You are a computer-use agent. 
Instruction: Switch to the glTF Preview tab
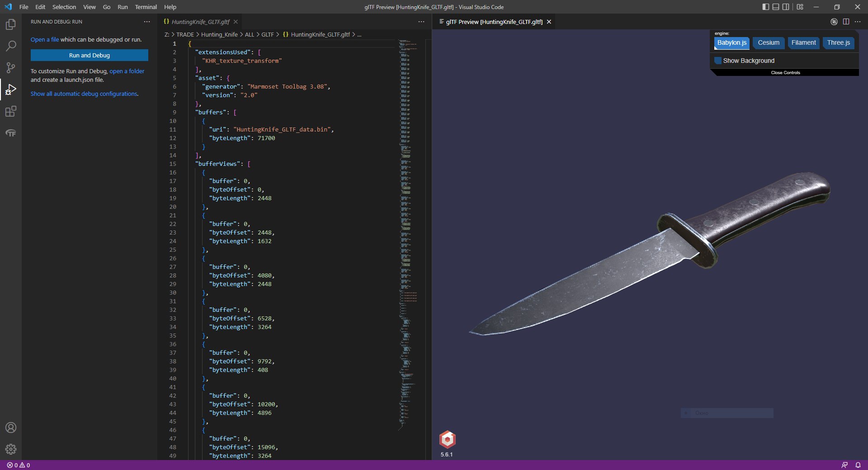[x=494, y=22]
